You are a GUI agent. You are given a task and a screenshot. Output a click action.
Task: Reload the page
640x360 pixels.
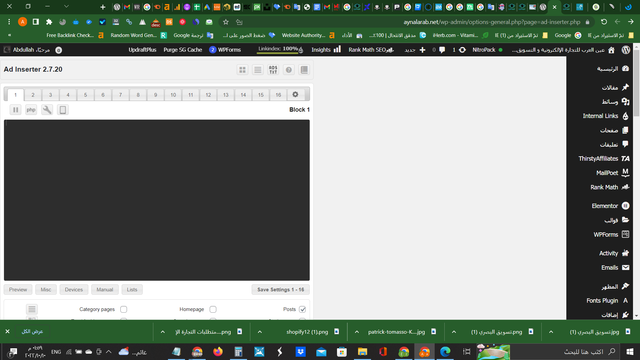tap(604, 22)
